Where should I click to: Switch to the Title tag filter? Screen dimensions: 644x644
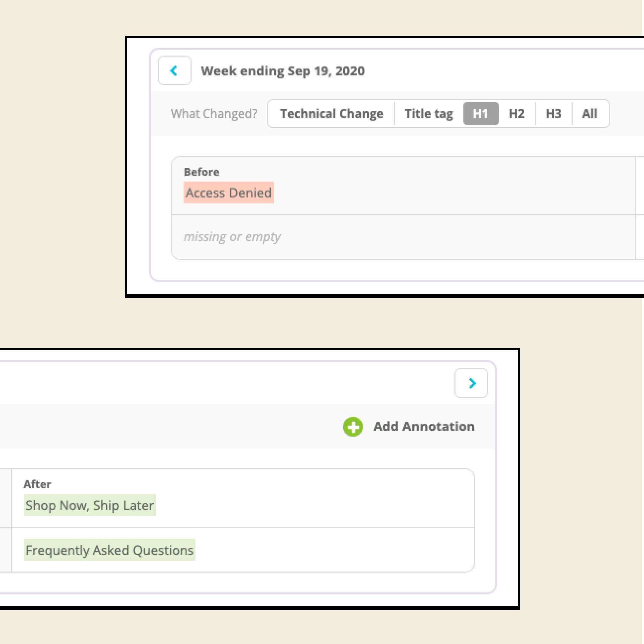[428, 114]
